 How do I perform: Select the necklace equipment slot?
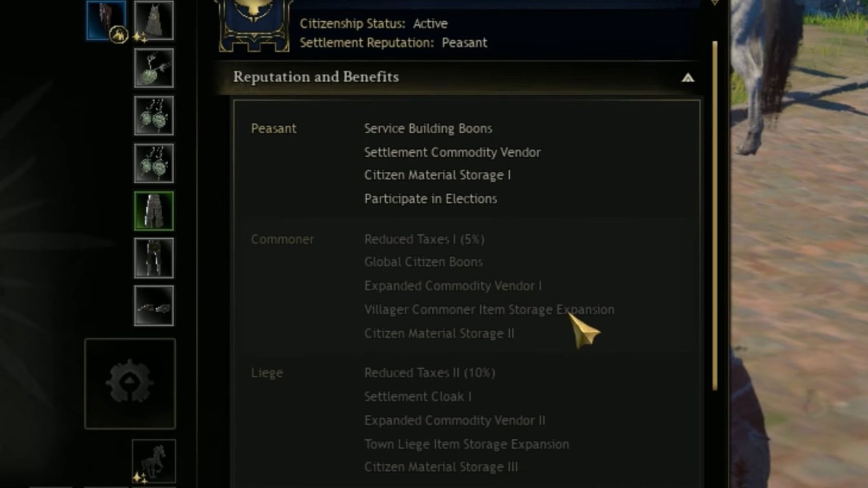(154, 69)
